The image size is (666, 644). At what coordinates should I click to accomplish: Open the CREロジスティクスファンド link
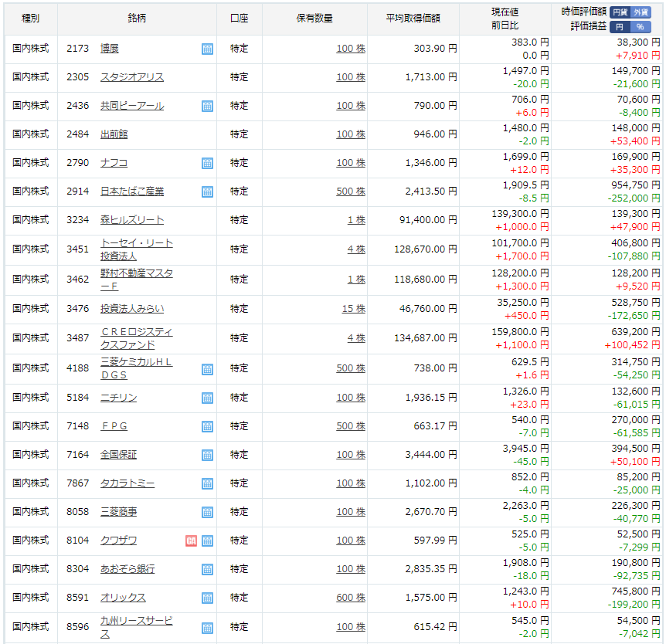tap(136, 338)
